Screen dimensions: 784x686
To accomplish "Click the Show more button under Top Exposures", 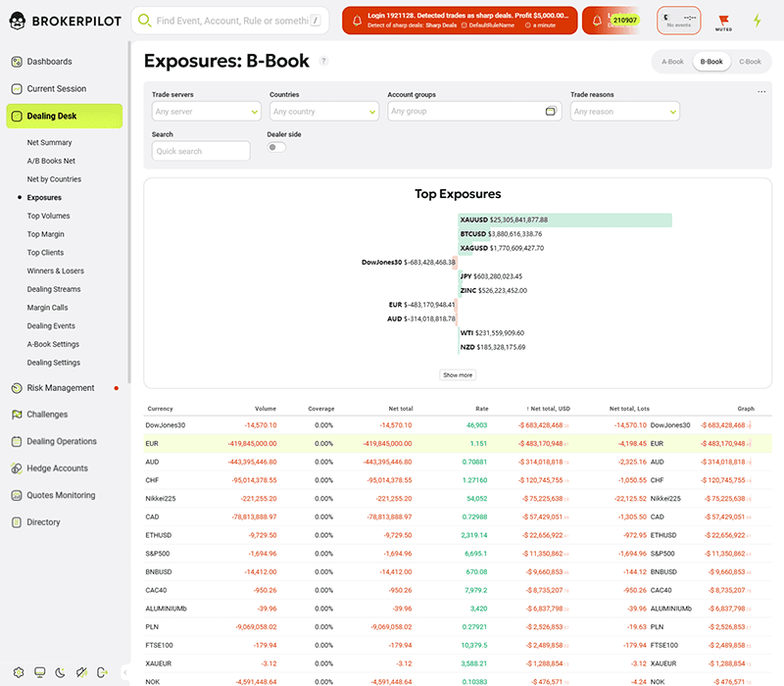I will click(458, 374).
